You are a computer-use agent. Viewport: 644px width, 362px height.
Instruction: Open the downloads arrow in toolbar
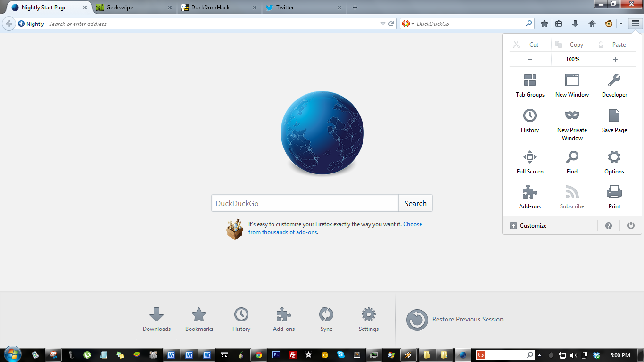[x=575, y=24]
